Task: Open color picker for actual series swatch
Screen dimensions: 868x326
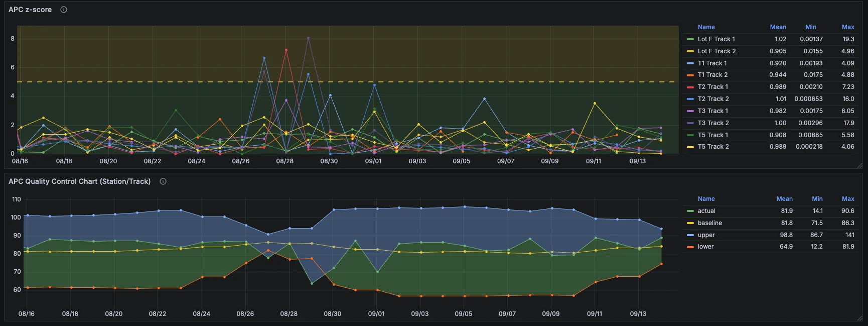Action: click(x=690, y=211)
